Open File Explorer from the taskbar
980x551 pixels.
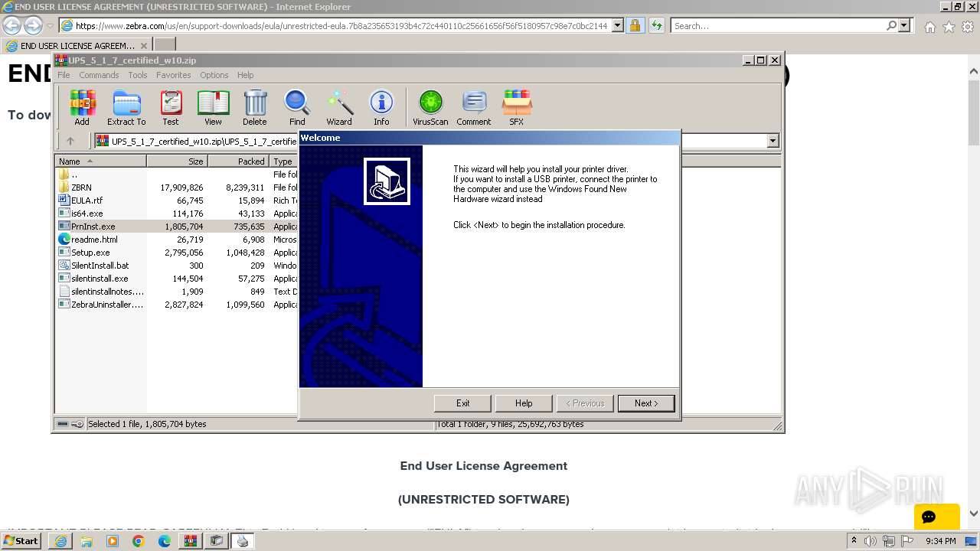point(87,541)
